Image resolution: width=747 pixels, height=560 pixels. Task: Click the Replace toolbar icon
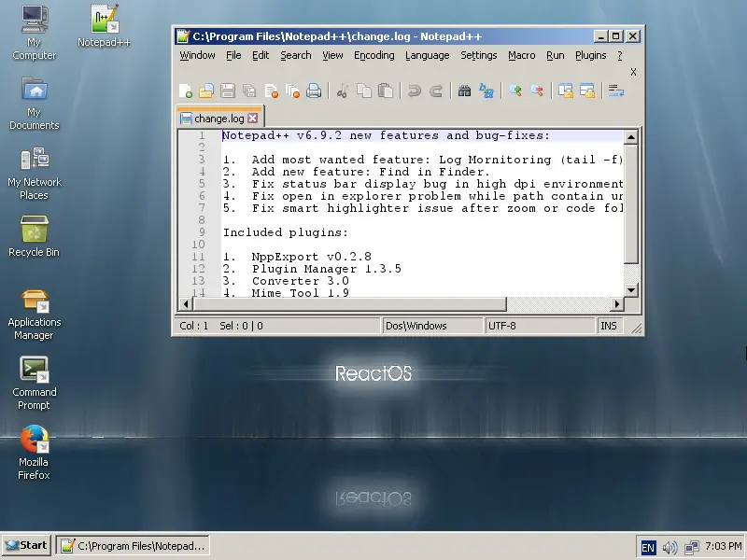point(486,91)
